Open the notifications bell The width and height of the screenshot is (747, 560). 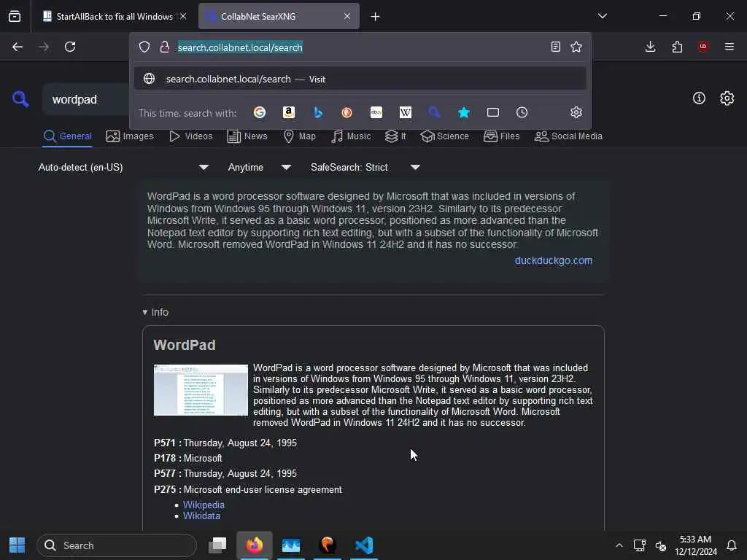coord(732,545)
